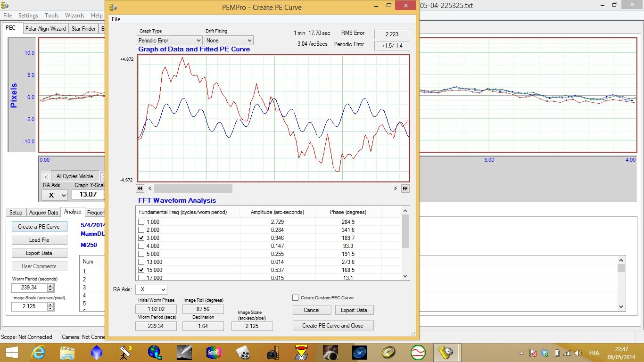Open the File menu in PE Curve dialog
This screenshot has height=362, width=644.
pos(116,19)
